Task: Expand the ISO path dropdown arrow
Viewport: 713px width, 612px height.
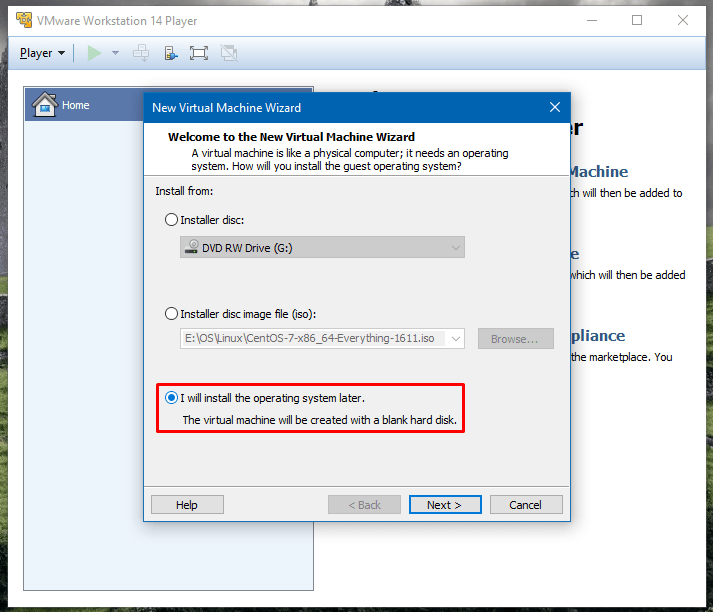Action: [x=456, y=339]
